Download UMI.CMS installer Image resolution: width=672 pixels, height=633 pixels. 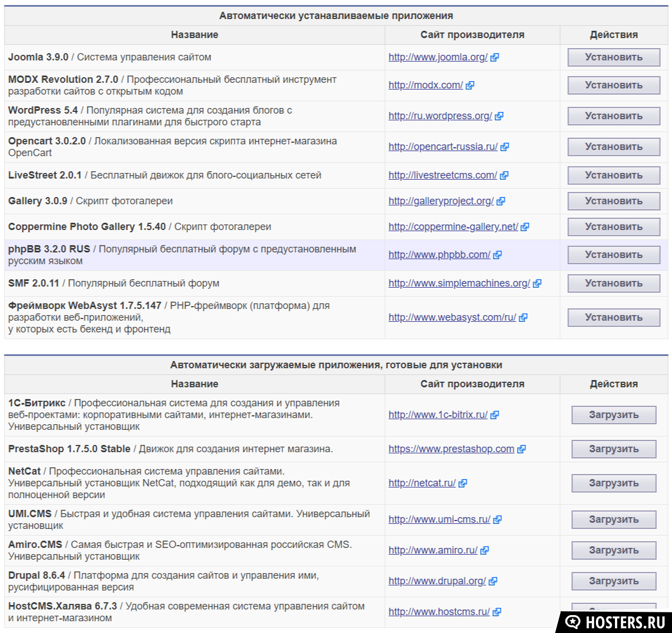click(614, 519)
